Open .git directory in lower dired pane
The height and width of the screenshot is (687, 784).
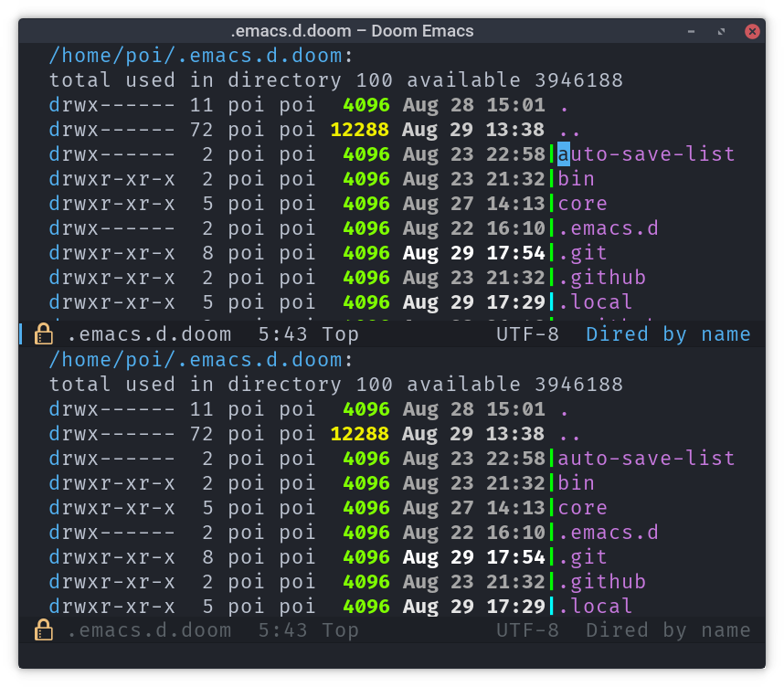point(582,557)
